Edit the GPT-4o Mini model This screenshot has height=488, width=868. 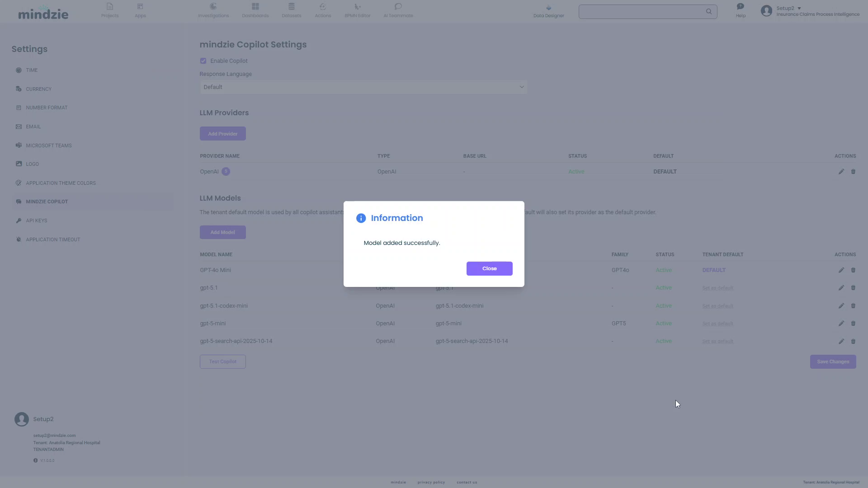[841, 270]
